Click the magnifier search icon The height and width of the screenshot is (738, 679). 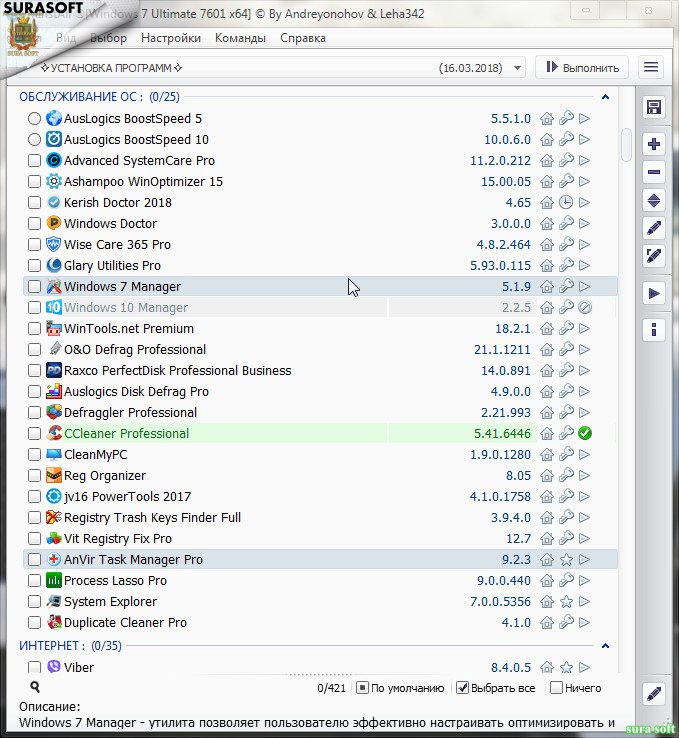pyautogui.click(x=35, y=688)
